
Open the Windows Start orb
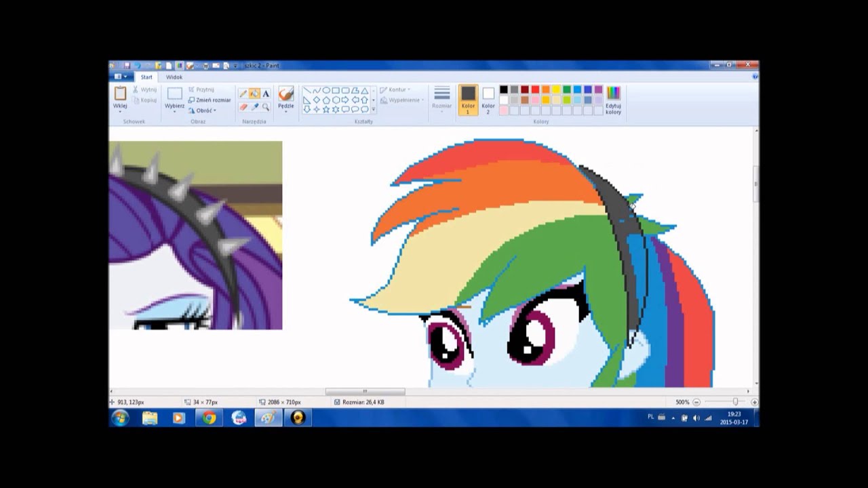pos(120,418)
